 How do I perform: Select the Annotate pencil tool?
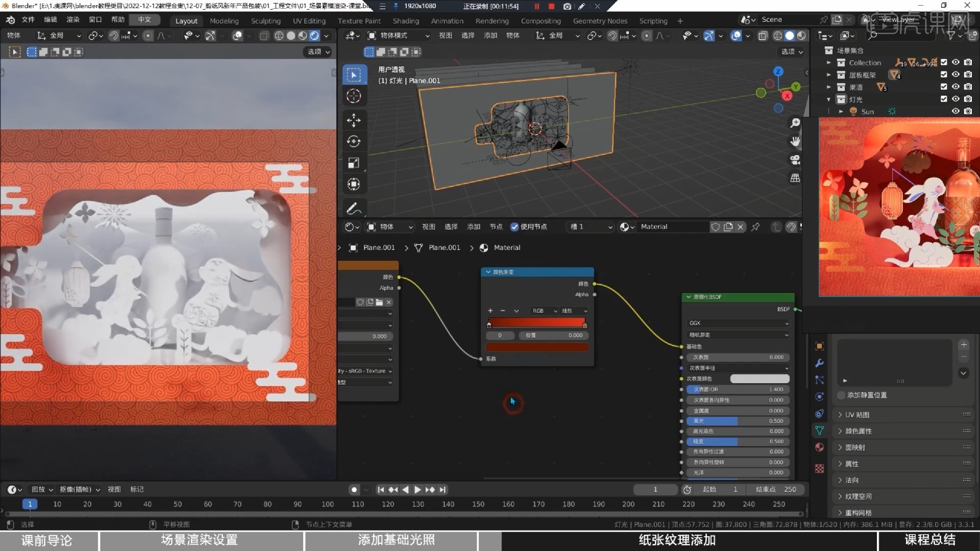click(354, 208)
